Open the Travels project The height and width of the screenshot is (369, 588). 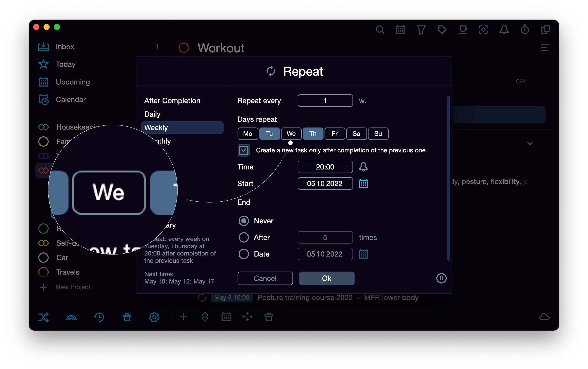pyautogui.click(x=68, y=272)
